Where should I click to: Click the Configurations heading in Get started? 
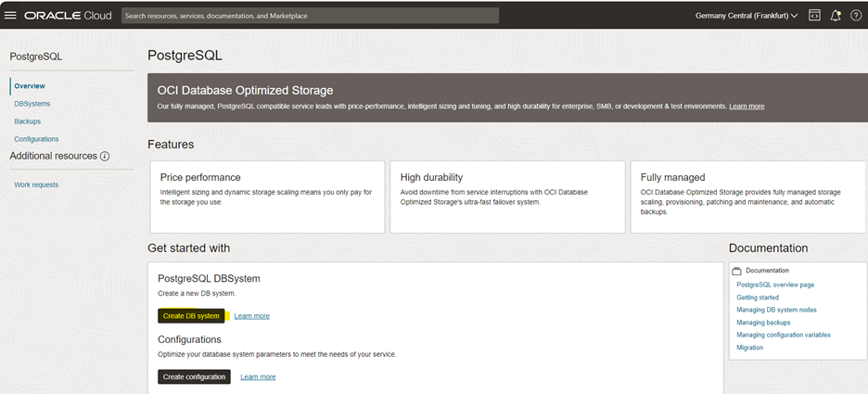189,339
